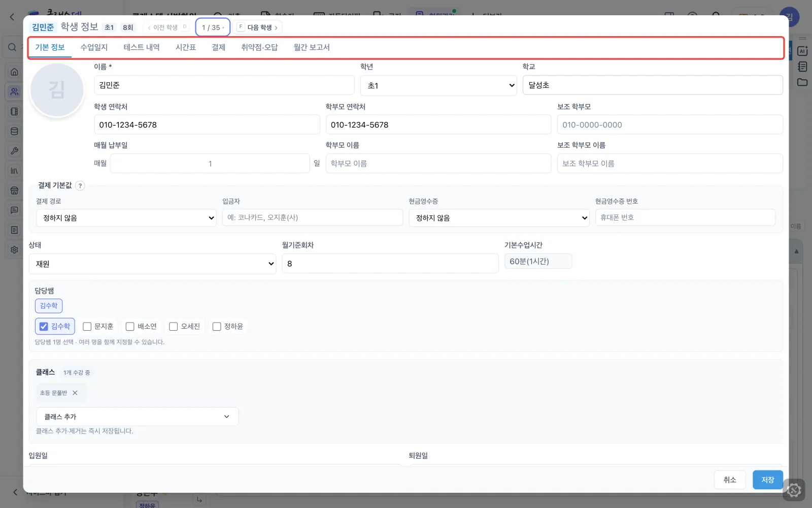The width and height of the screenshot is (812, 508).
Task: Click the 저장 save button
Action: 767,480
